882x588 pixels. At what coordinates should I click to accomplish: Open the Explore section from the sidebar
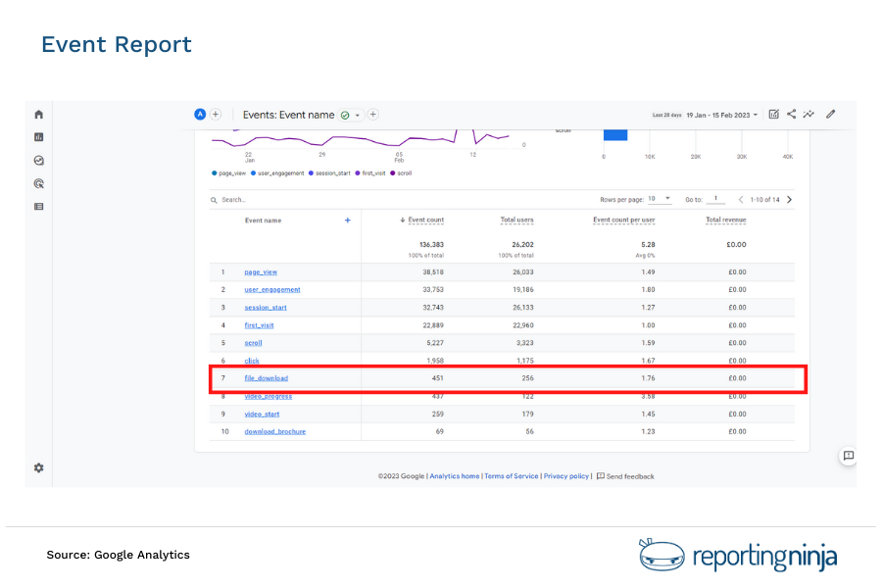[37, 160]
